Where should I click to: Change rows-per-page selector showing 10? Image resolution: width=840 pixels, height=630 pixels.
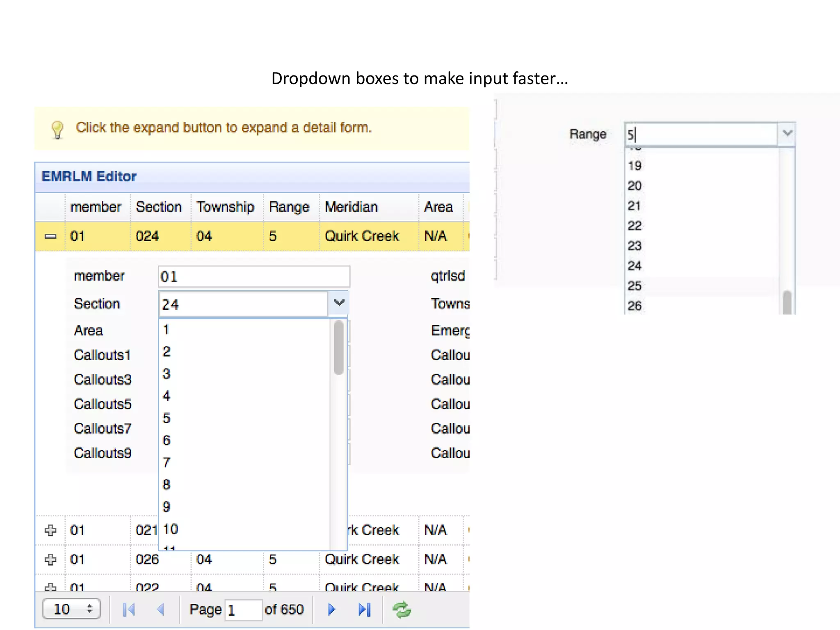tap(71, 609)
